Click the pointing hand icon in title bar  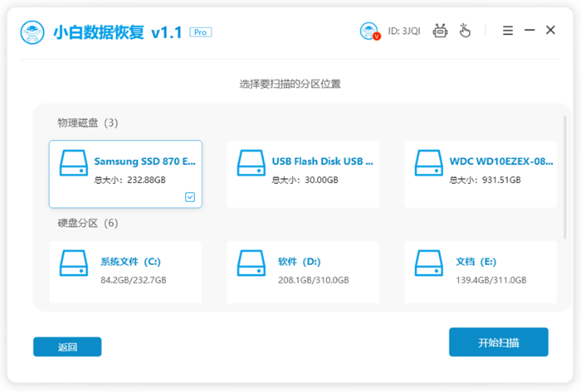pyautogui.click(x=464, y=31)
